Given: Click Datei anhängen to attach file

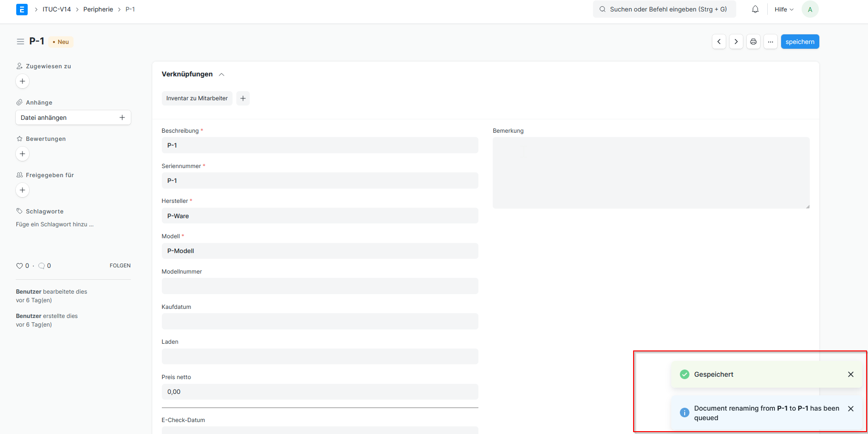Looking at the screenshot, I should pyautogui.click(x=74, y=117).
